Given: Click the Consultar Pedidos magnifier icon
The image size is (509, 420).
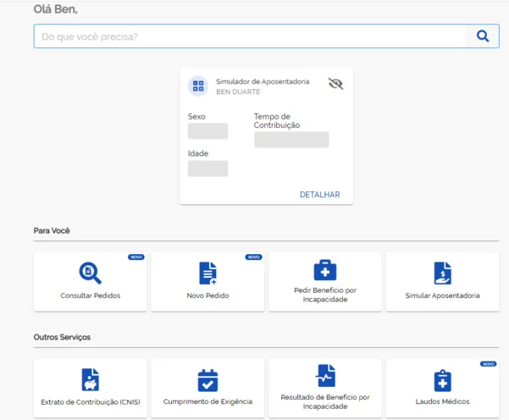Looking at the screenshot, I should click(91, 273).
